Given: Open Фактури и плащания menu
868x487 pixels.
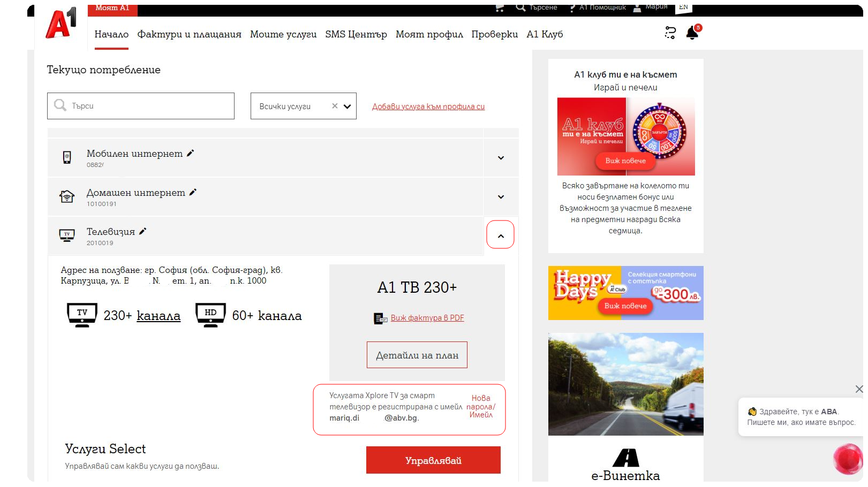Looking at the screenshot, I should pos(189,34).
